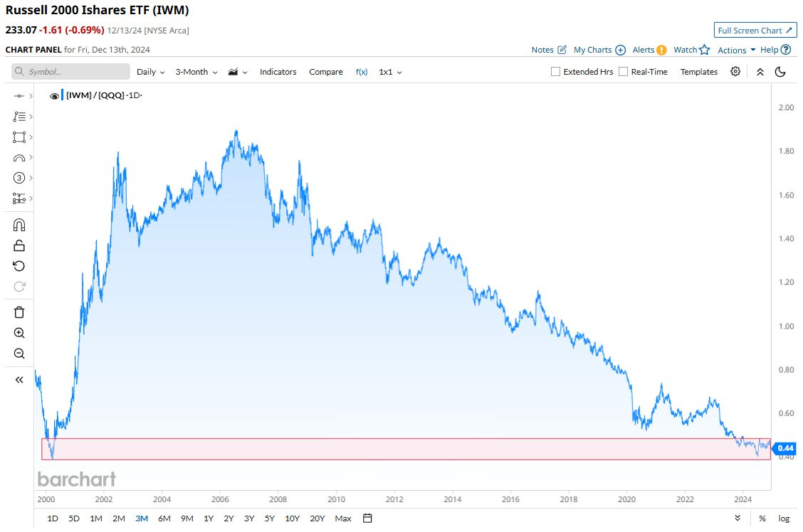
Task: Select the 5Y time range
Action: pos(269,518)
